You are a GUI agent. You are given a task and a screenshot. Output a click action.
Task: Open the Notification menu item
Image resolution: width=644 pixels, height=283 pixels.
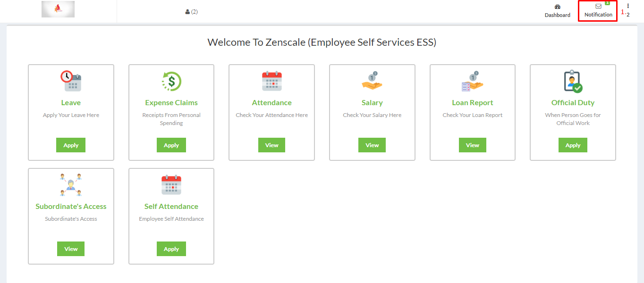(598, 11)
